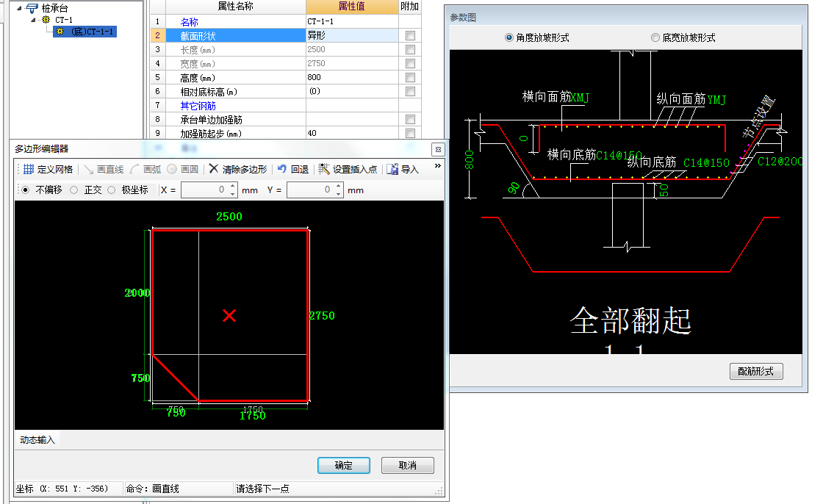
Task: Click the 加强筋起步 value 40 cell
Action: [x=352, y=134]
